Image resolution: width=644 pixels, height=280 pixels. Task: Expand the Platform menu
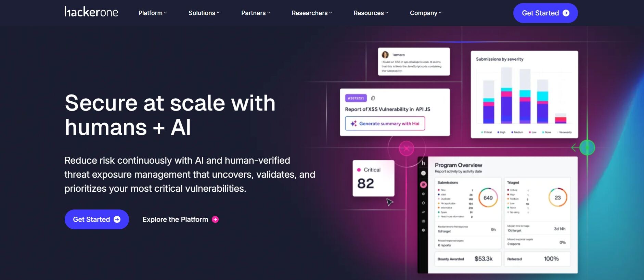click(153, 13)
